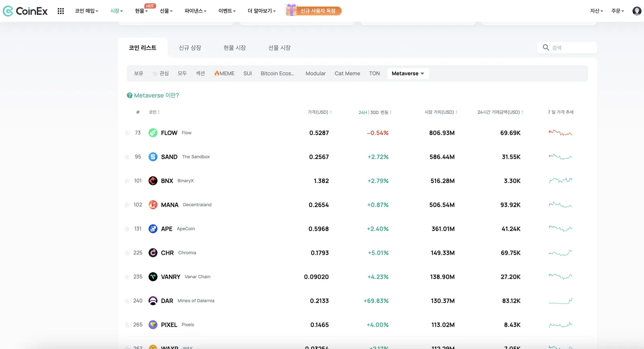Select the SUI category filter
This screenshot has height=349, width=644.
(x=248, y=73)
